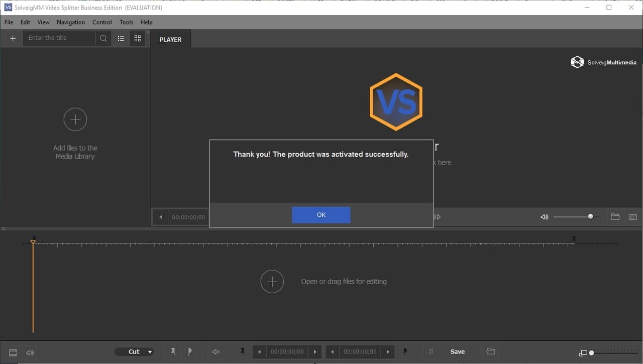643x364 pixels.
Task: Close the application window
Action: coord(631,8)
